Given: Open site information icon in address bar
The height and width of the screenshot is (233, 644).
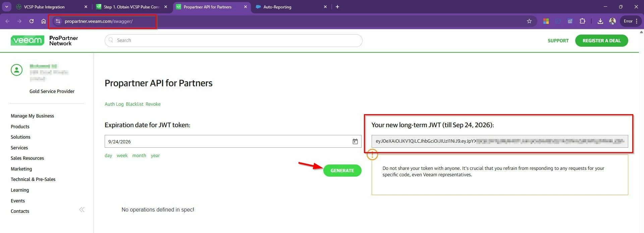Looking at the screenshot, I should tap(58, 21).
